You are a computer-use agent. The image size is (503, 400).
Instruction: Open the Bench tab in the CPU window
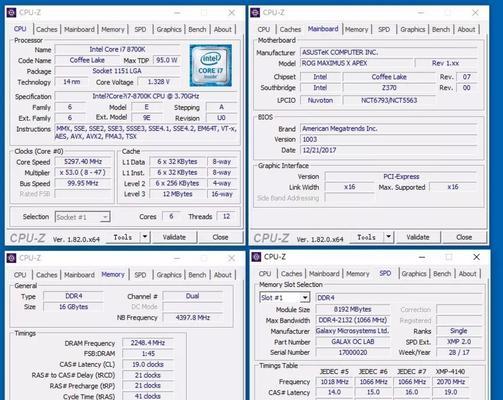(x=197, y=29)
